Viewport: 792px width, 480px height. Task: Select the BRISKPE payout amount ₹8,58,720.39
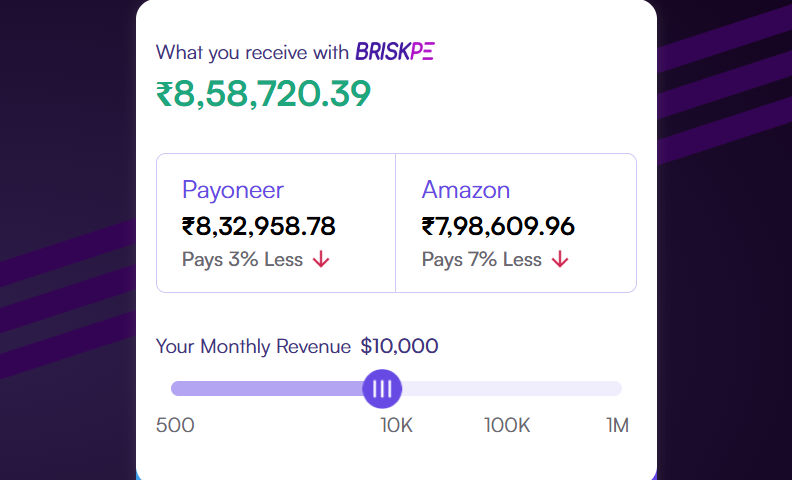point(264,93)
